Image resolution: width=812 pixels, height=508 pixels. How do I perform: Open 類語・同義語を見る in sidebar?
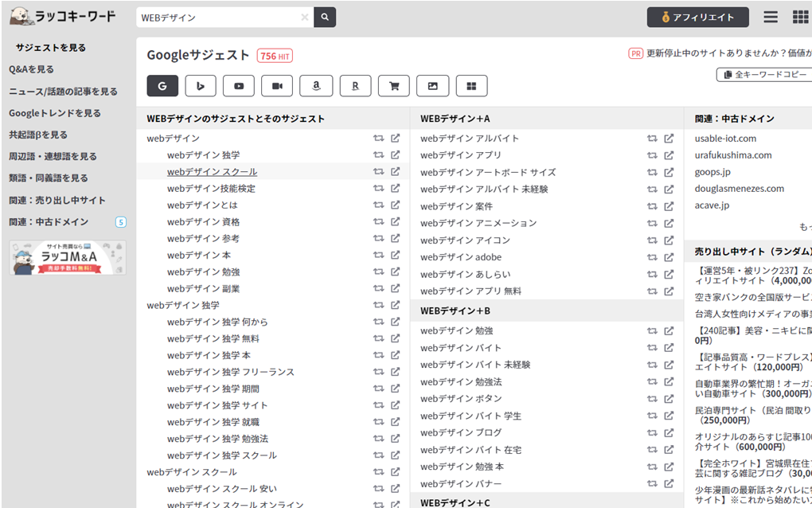48,178
